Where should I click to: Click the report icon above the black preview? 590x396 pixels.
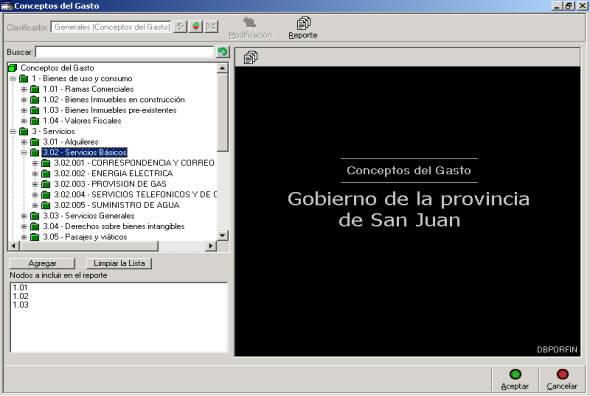[251, 57]
